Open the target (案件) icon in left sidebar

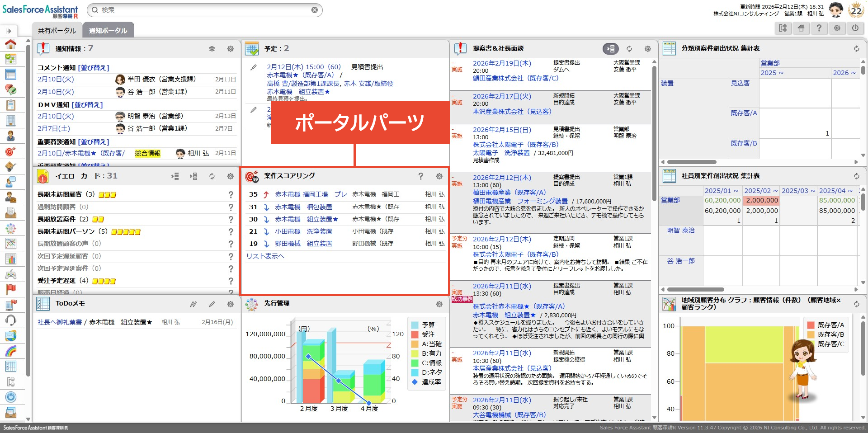(10, 151)
